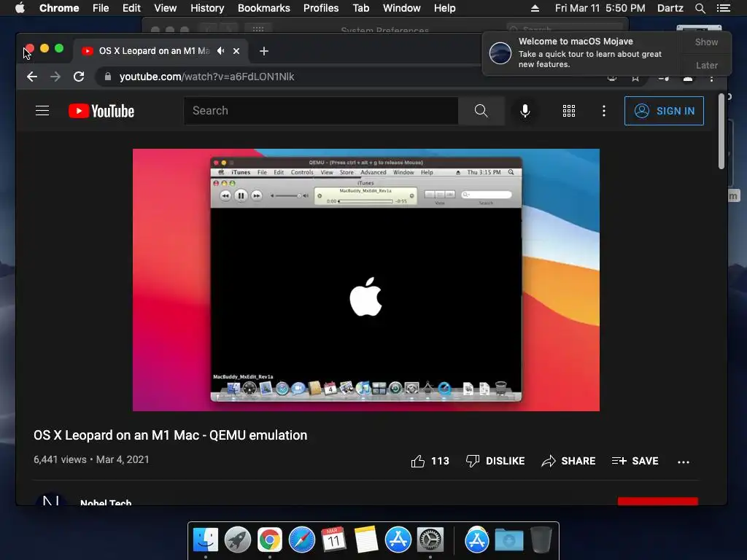
Task: Open YouTube settings three-dot menu
Action: tap(603, 111)
